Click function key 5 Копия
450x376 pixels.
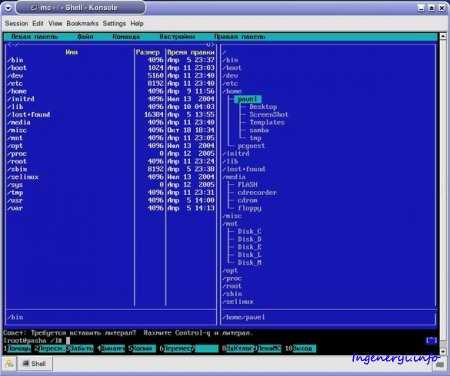(142, 349)
